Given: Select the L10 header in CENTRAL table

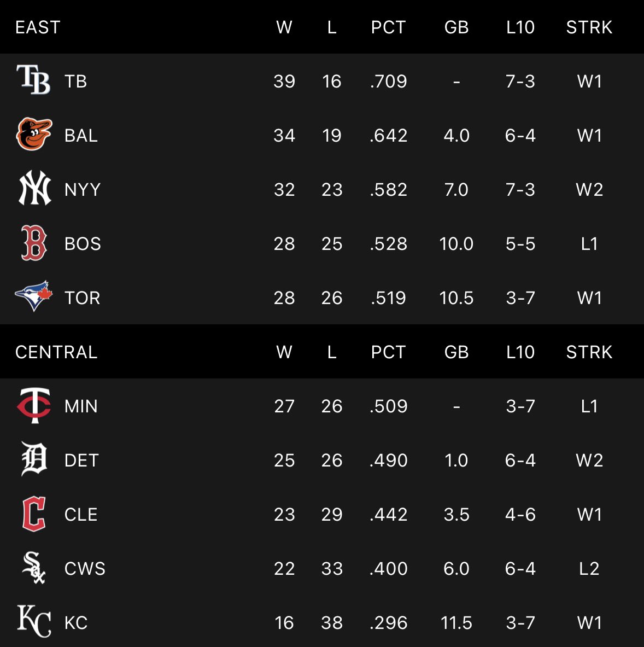Looking at the screenshot, I should tap(520, 352).
